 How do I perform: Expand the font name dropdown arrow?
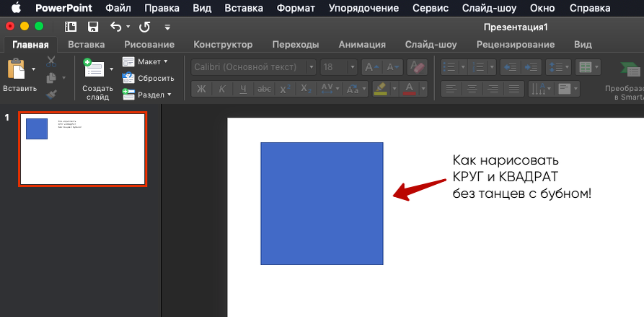coord(312,67)
